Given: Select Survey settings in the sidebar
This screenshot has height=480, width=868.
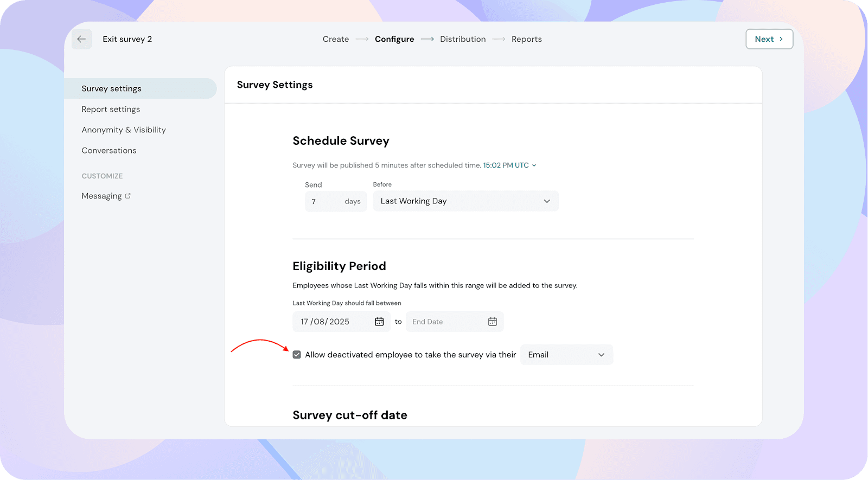Looking at the screenshot, I should coord(112,88).
